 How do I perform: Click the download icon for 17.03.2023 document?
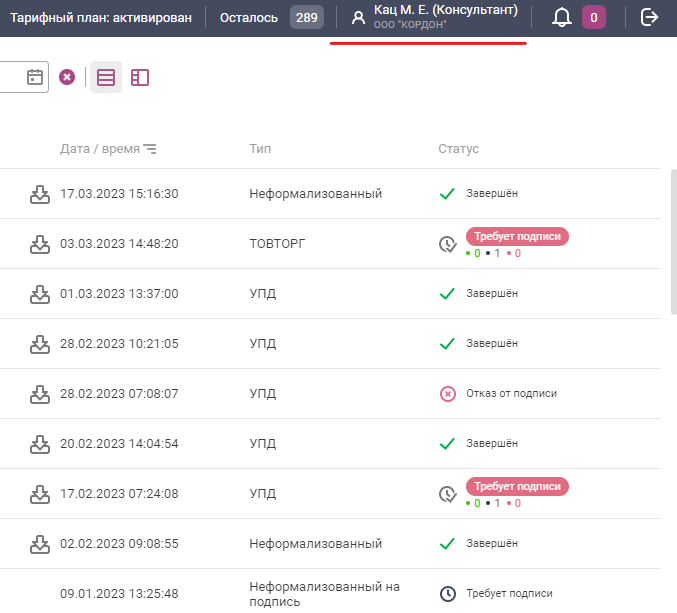pyautogui.click(x=40, y=194)
